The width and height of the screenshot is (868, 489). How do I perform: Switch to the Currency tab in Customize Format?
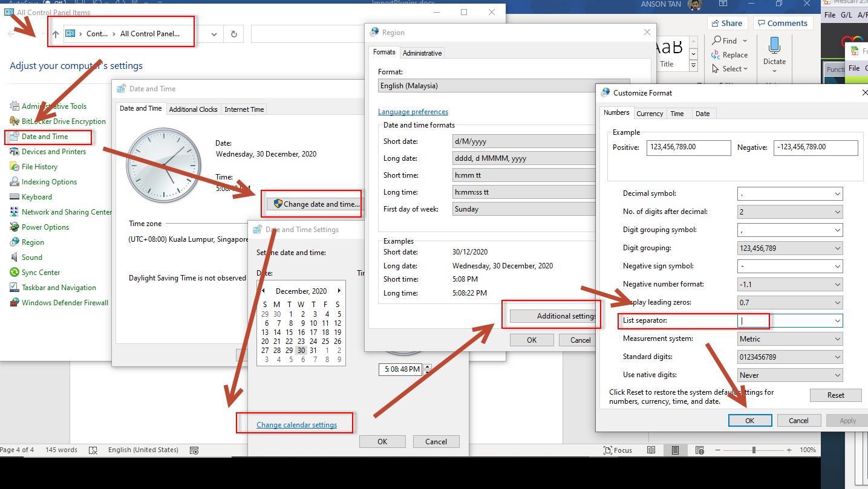649,113
